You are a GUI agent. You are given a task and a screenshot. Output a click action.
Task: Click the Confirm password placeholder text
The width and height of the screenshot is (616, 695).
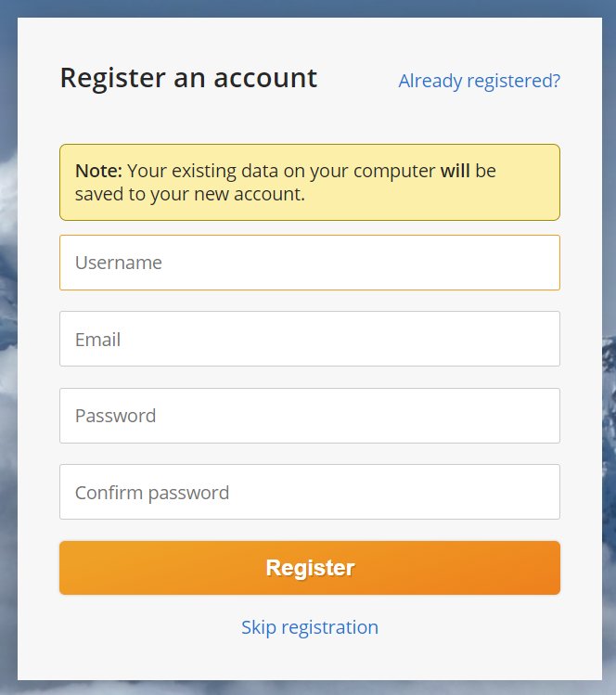[152, 493]
